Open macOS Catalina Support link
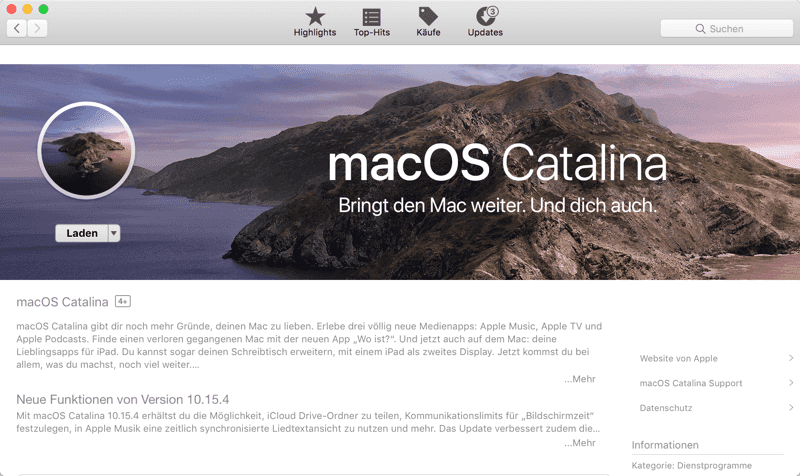Viewport: 800px width, 476px height. click(x=691, y=383)
